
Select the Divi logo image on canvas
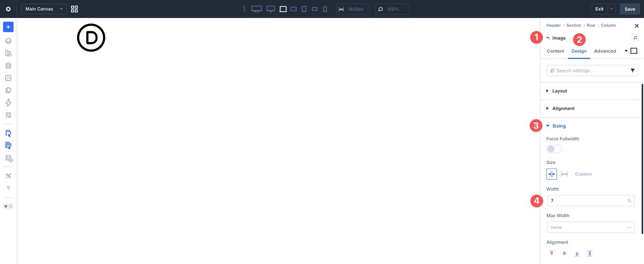[91, 38]
